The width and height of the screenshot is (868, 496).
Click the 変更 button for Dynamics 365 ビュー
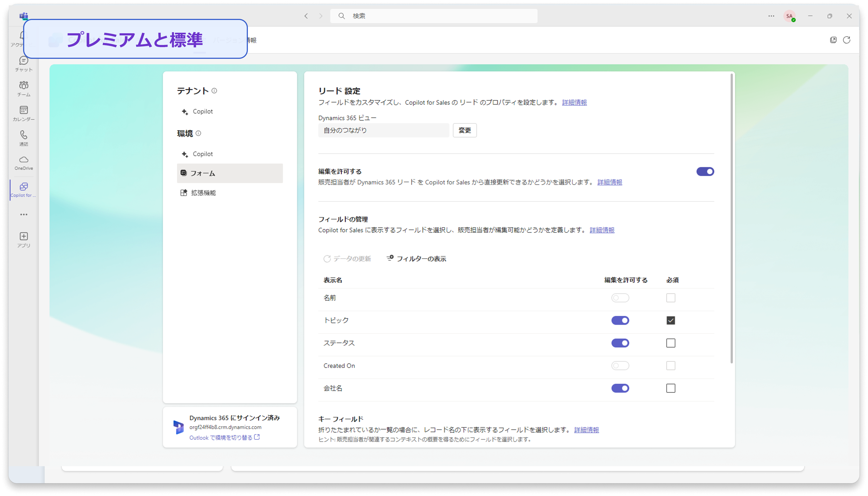tap(465, 130)
